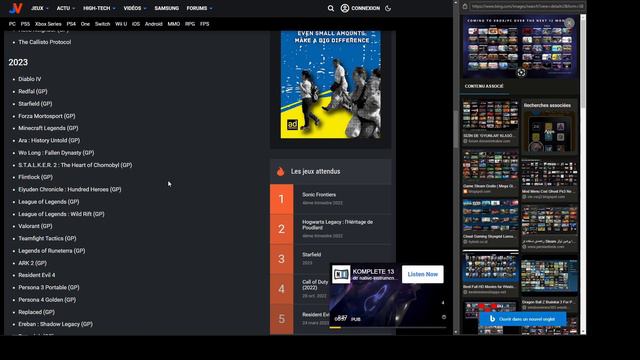This screenshot has height=360, width=640.
Task: Select the iOS platform tab
Action: pyautogui.click(x=136, y=24)
